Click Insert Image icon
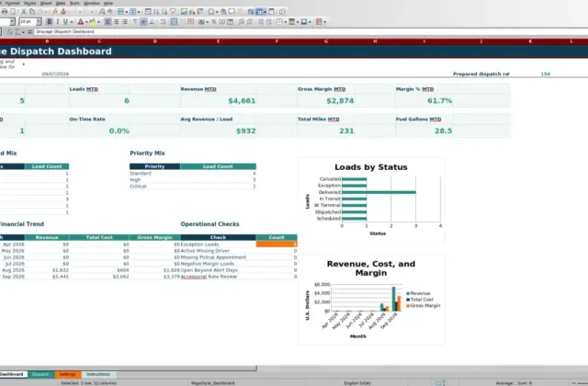Screen dimensions: 588x386 [x=184, y=12]
